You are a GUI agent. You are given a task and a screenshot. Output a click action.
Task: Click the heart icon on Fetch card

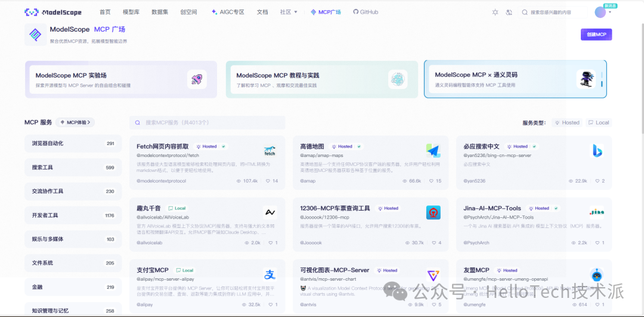click(x=268, y=181)
